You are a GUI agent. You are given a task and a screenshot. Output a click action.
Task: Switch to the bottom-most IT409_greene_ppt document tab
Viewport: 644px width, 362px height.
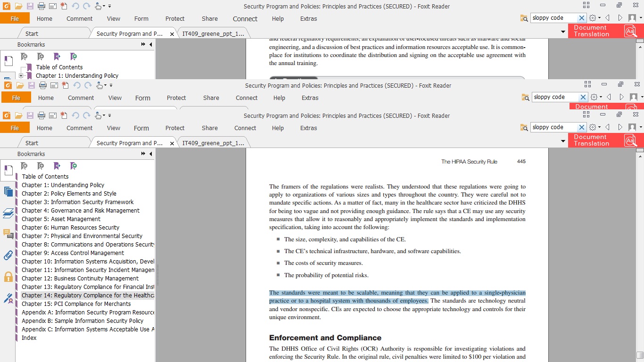[213, 143]
